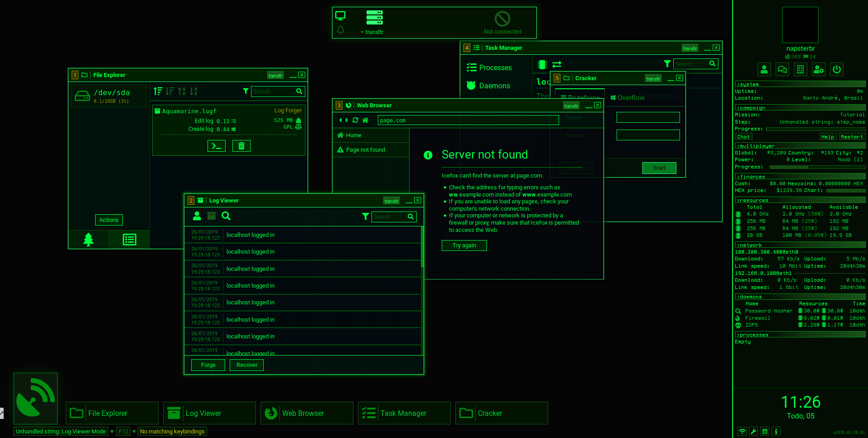This screenshot has height=438, width=868.
Task: Toggle the File Explorer filter funnel
Action: [x=246, y=91]
